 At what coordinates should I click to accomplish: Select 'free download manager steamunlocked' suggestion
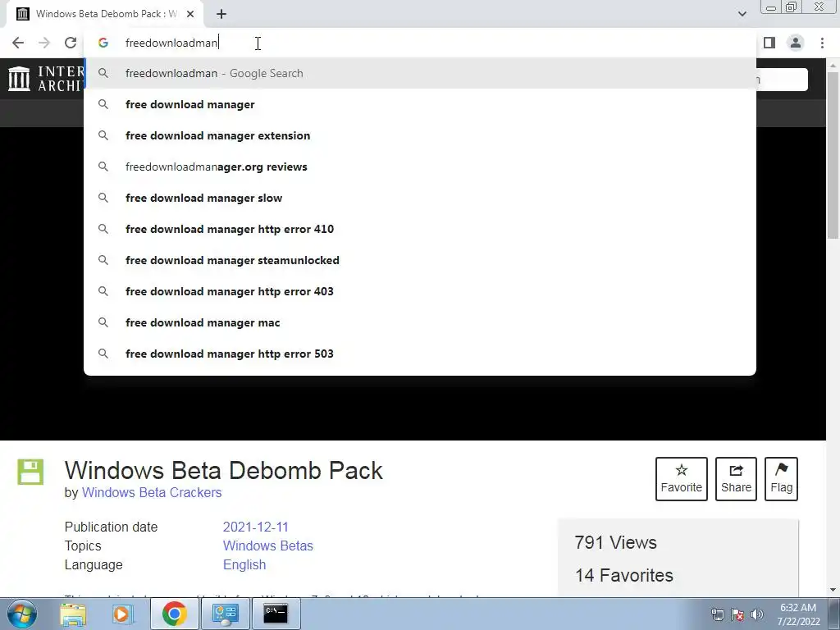point(420,260)
